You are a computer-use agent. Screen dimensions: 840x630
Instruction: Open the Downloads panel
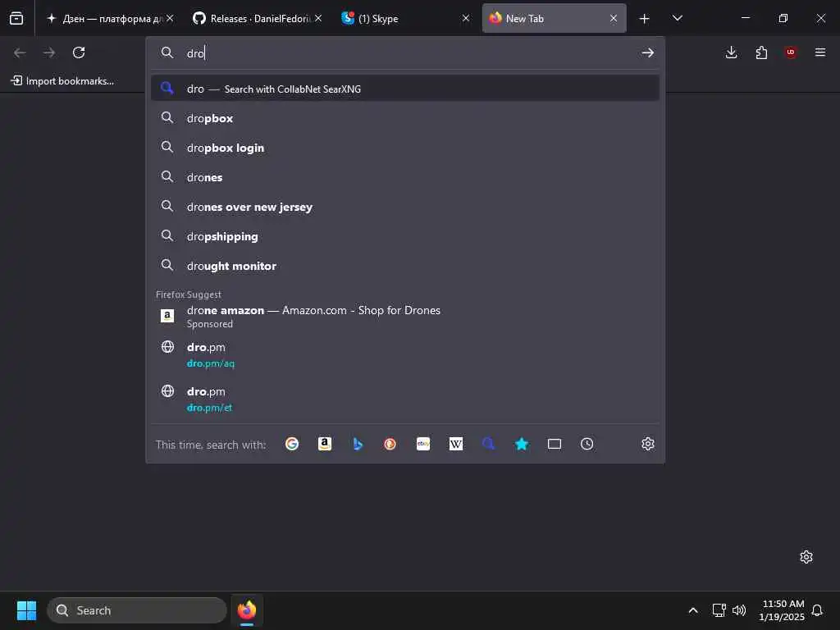[731, 52]
